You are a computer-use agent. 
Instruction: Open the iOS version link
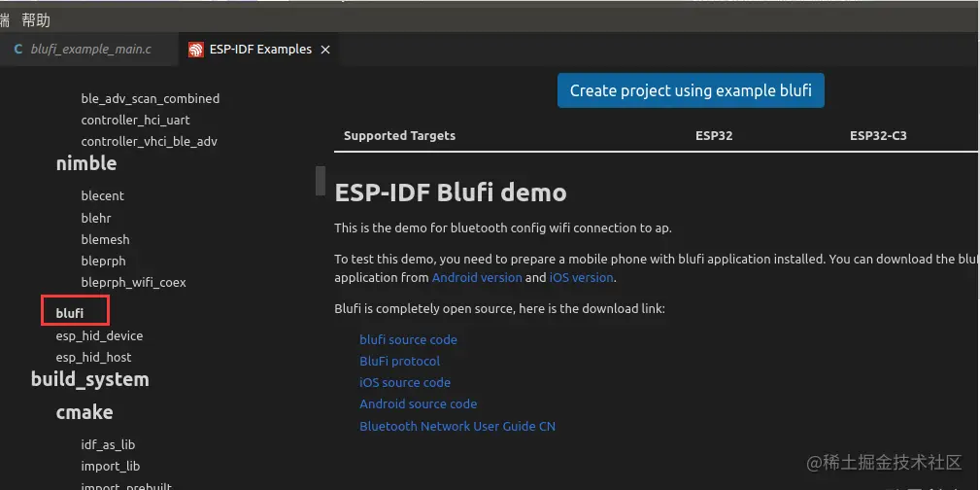pyautogui.click(x=582, y=277)
